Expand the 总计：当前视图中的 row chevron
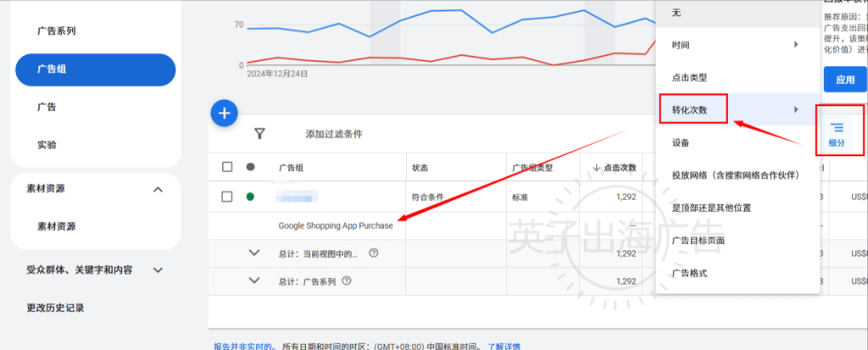The height and width of the screenshot is (350, 868). [253, 253]
